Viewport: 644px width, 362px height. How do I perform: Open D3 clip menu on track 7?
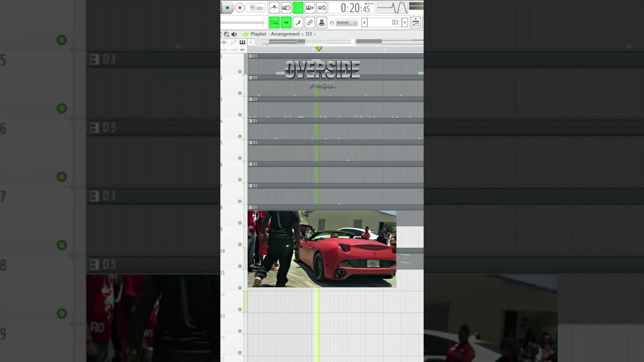click(250, 186)
